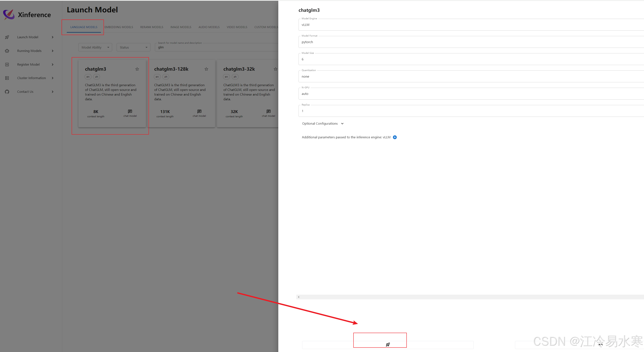Click the Launch Model rocket icon in sidebar
644x352 pixels.
[x=7, y=37]
